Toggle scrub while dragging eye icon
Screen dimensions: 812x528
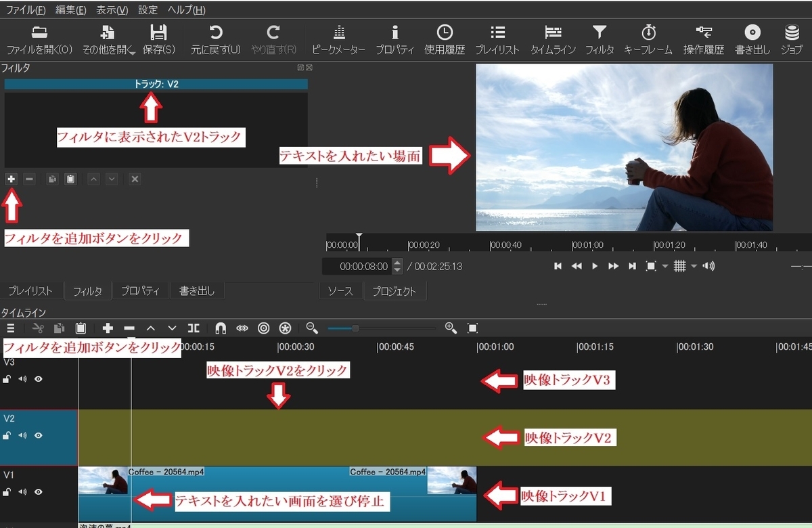pyautogui.click(x=242, y=328)
